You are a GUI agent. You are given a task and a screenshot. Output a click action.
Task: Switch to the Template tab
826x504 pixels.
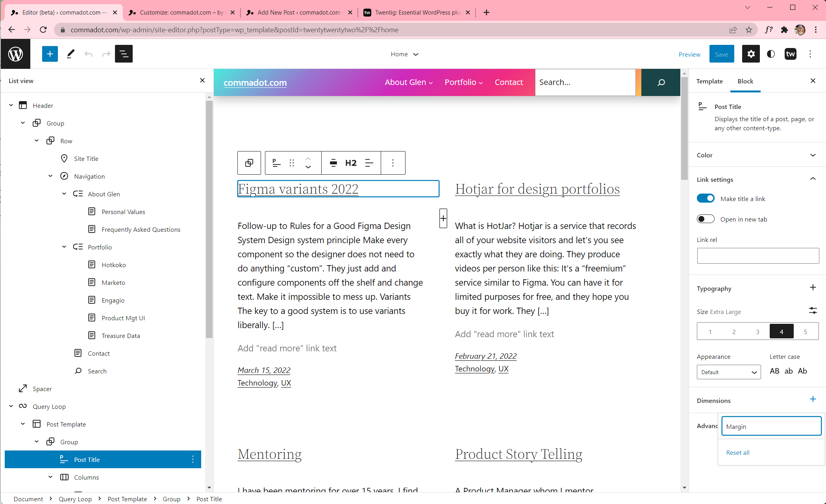point(709,81)
